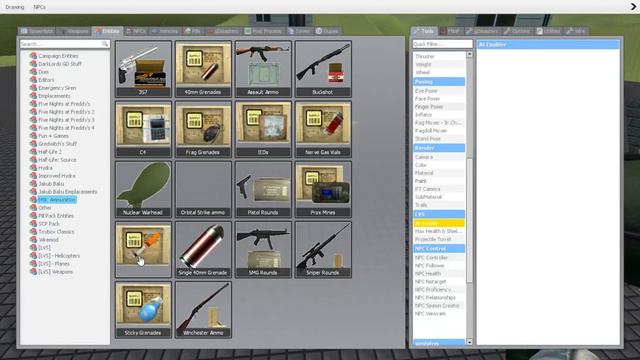Pick the Buckshot shotgun ammo

click(323, 69)
